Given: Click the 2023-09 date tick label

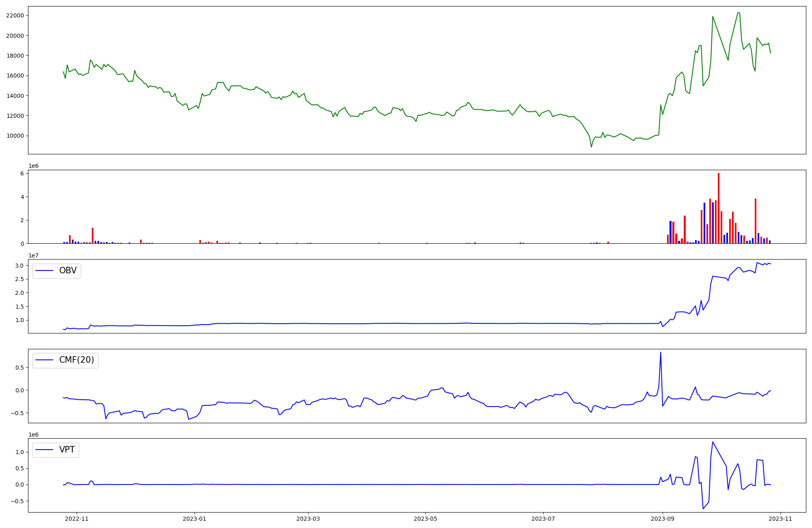Looking at the screenshot, I should coord(663,519).
